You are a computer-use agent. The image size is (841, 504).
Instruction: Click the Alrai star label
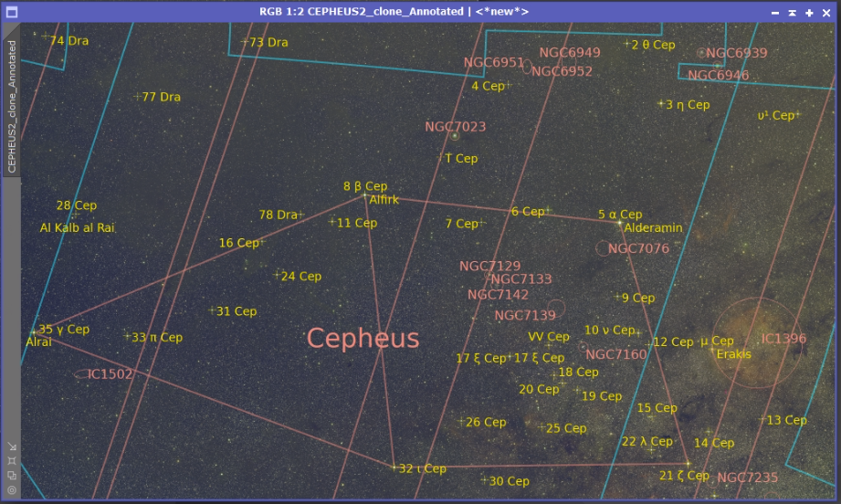(x=38, y=342)
